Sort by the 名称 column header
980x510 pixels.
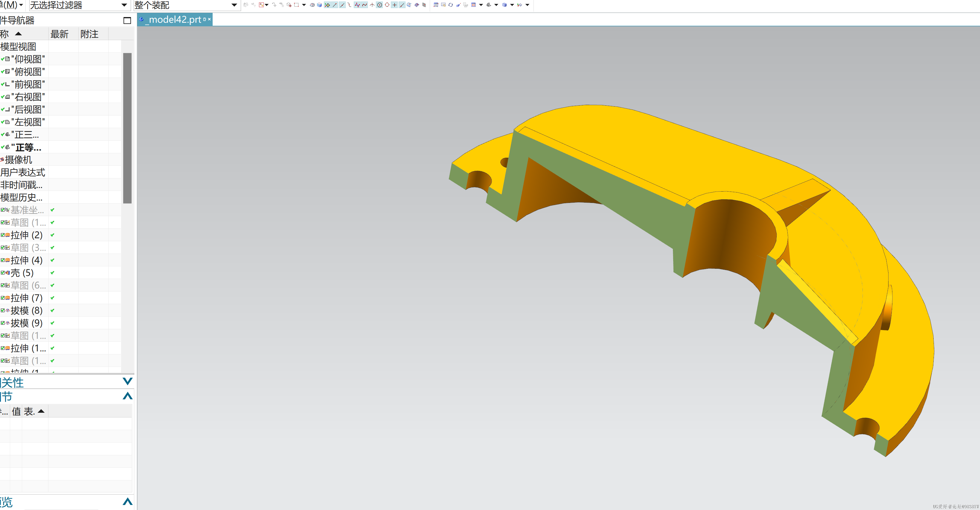(x=24, y=34)
